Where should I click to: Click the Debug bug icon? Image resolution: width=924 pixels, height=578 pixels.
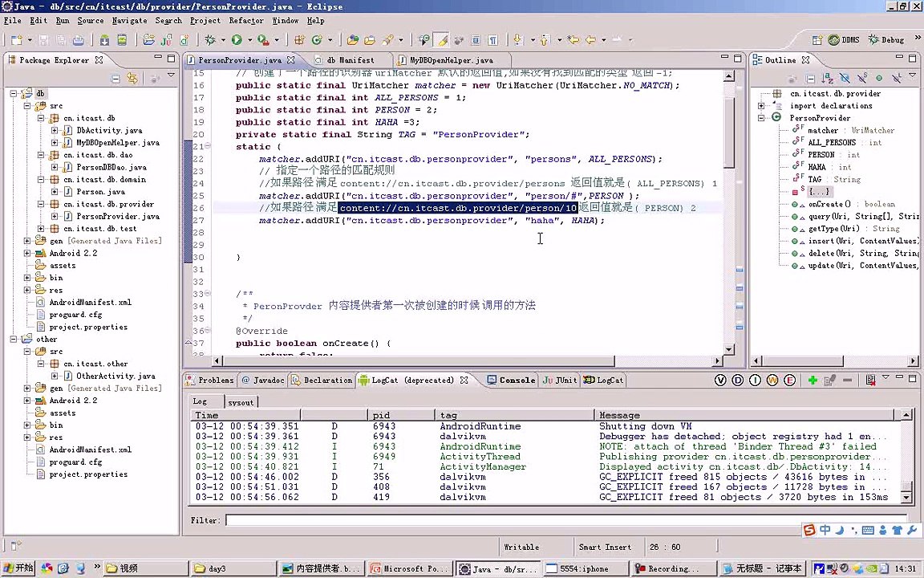210,40
